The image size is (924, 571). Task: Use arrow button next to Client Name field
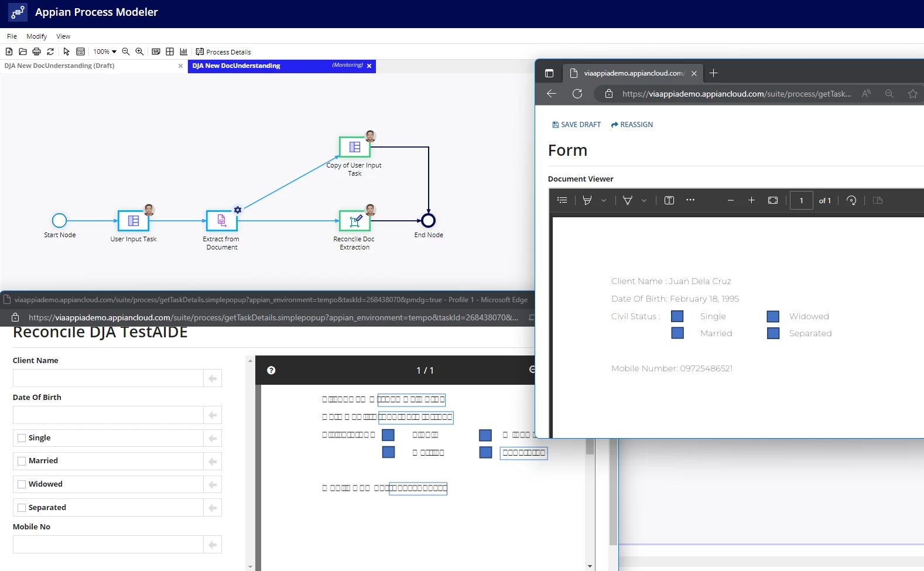pos(213,378)
